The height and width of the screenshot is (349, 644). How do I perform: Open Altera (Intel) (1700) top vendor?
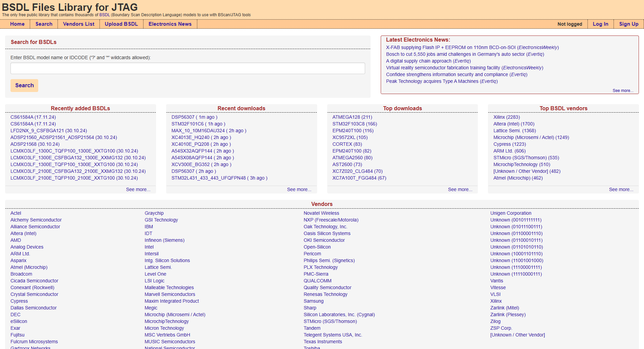pyautogui.click(x=514, y=124)
